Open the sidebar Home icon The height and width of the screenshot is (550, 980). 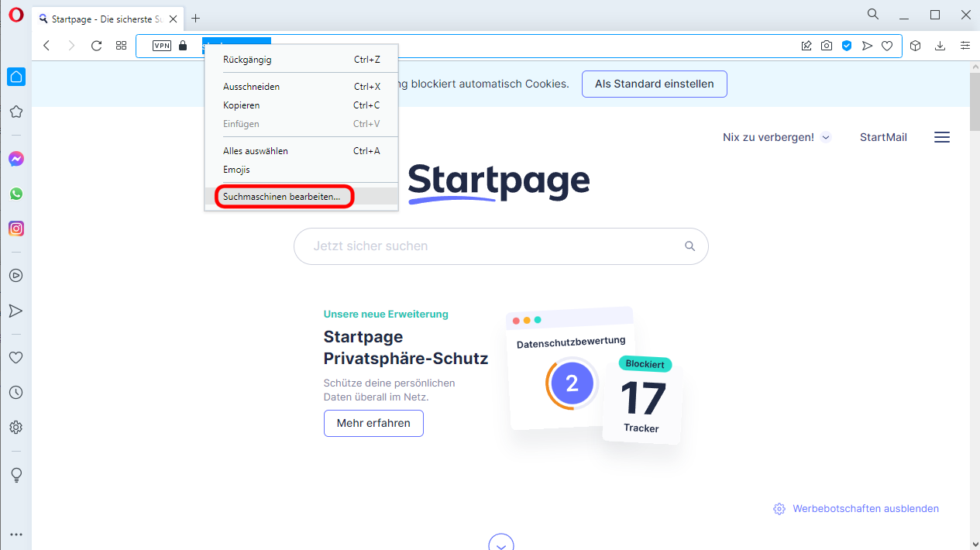[15, 76]
